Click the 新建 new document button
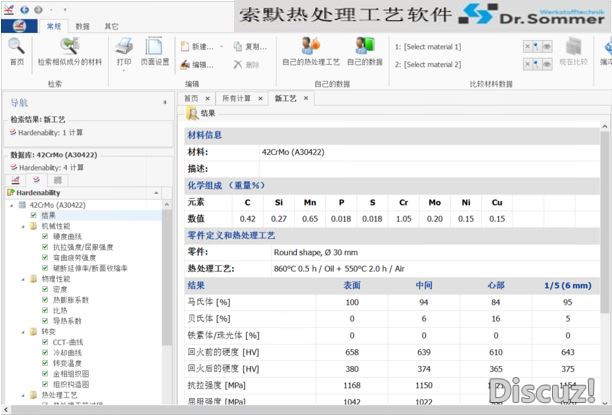The image size is (612, 415). [197, 47]
